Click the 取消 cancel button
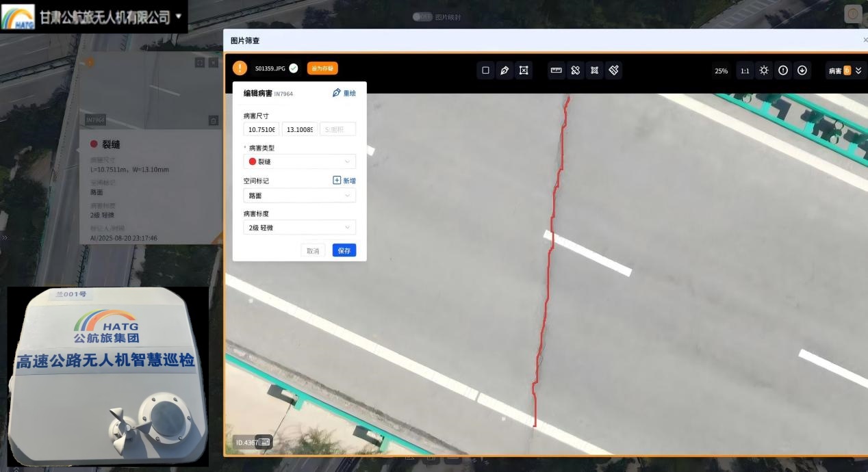The image size is (868, 472). (x=313, y=250)
